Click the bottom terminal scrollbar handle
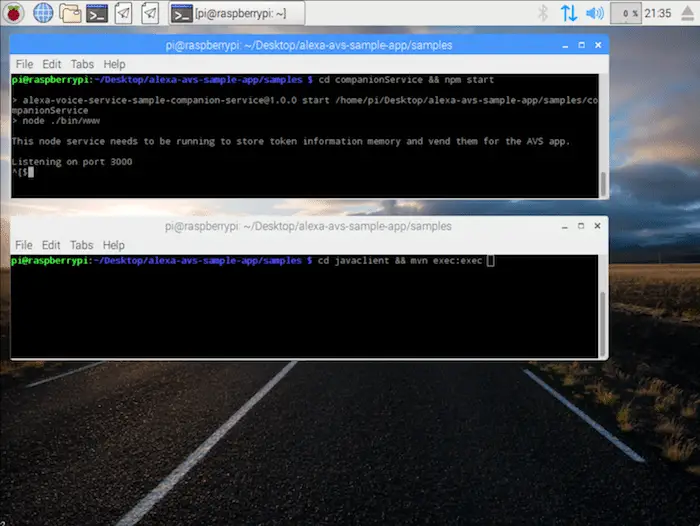The height and width of the screenshot is (526, 700). pos(603,323)
